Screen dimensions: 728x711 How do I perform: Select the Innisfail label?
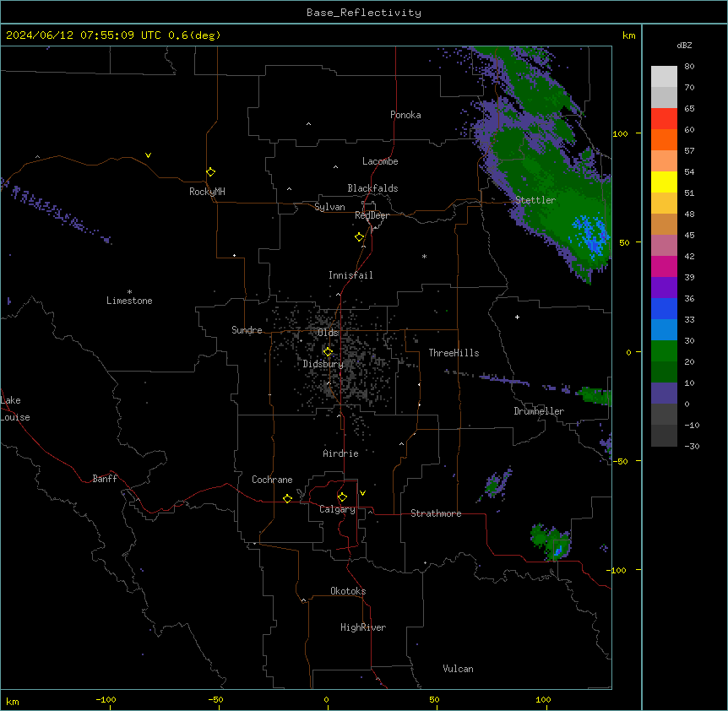pos(350,275)
